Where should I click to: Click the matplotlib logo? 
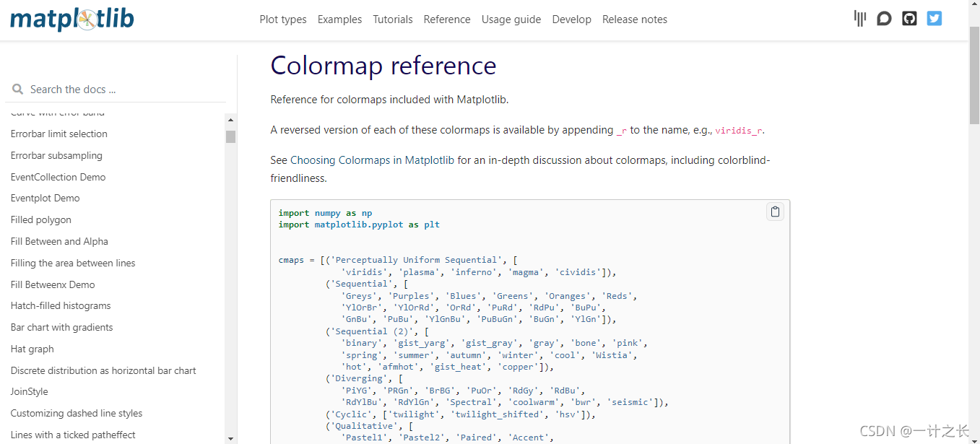pyautogui.click(x=72, y=19)
